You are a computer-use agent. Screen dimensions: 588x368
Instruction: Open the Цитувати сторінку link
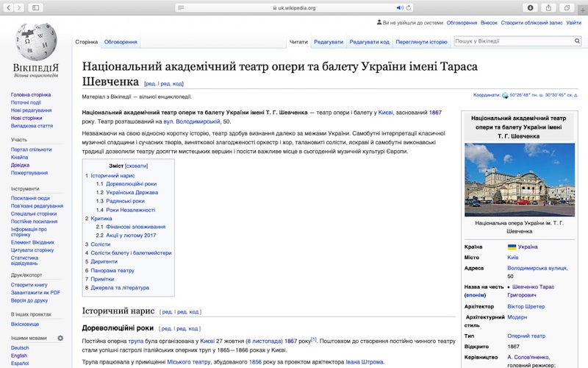coord(32,250)
